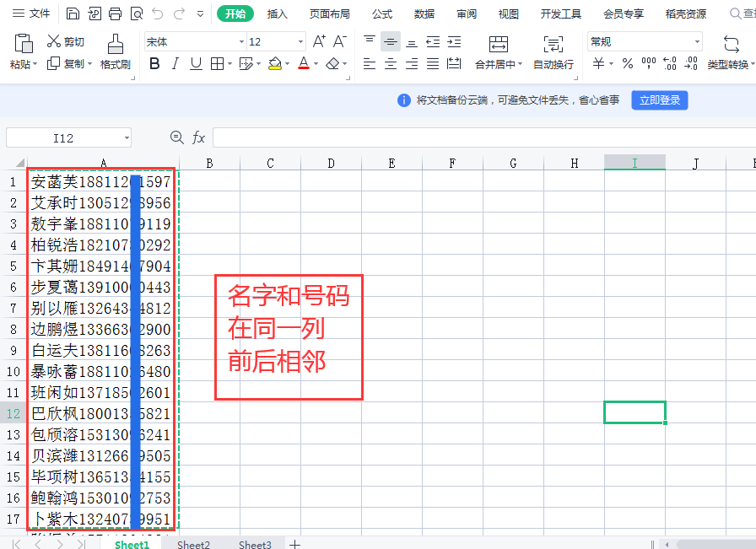Apply percent style format
This screenshot has height=549, width=756.
coord(627,63)
